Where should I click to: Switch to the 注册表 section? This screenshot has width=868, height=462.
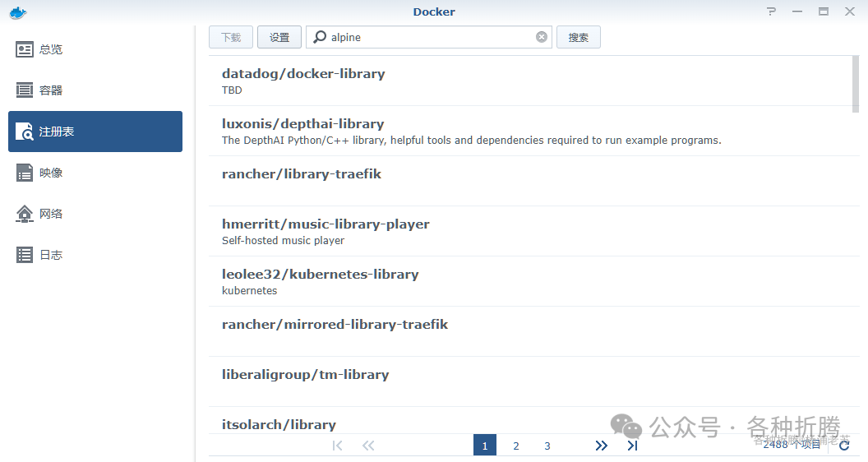click(x=95, y=132)
